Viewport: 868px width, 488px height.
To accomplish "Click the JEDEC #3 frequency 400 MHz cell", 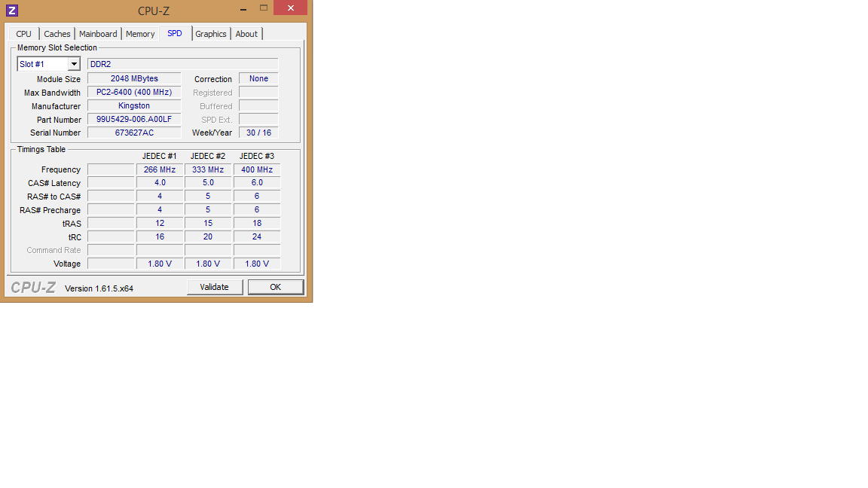I will click(x=257, y=170).
